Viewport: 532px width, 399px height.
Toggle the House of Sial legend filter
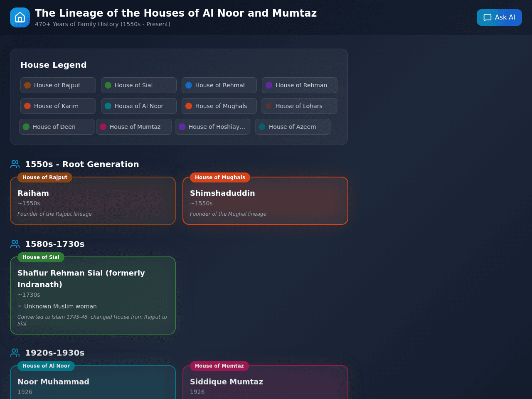coord(139,85)
